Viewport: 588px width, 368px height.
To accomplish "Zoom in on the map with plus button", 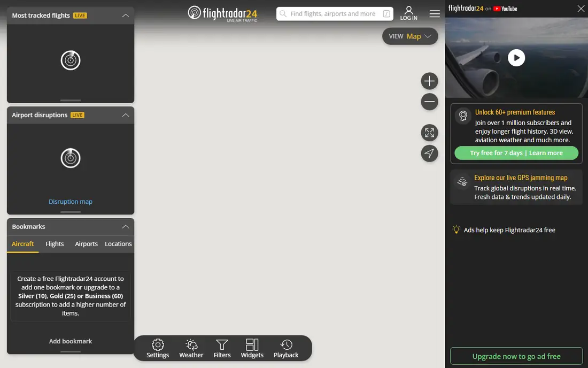I will [x=429, y=81].
